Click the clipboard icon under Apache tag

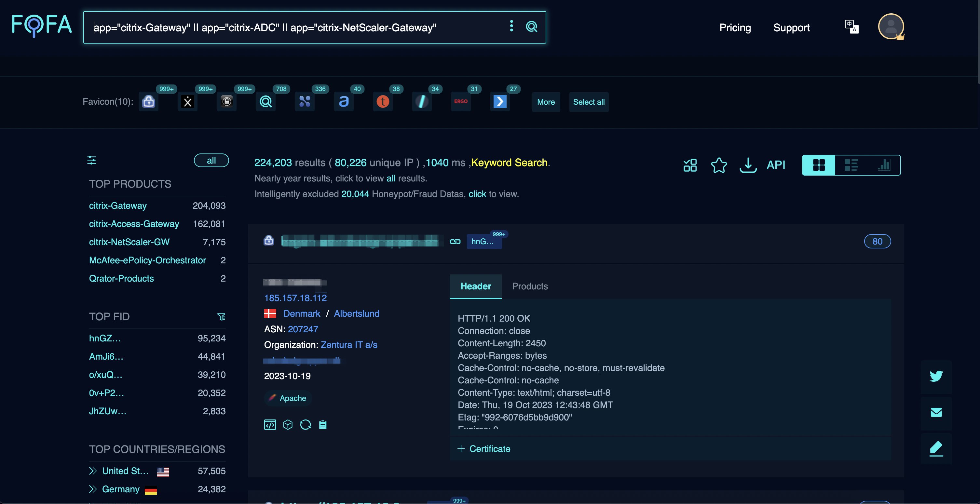click(x=323, y=425)
